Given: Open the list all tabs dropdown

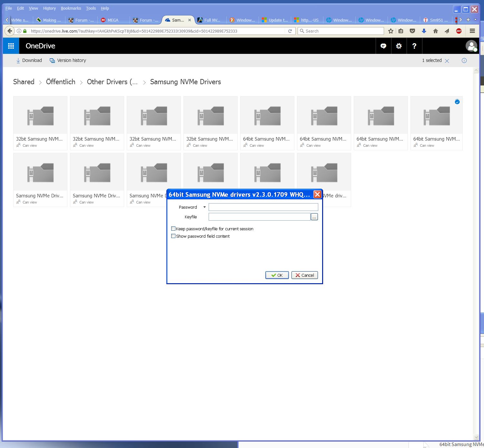Looking at the screenshot, I should coord(475,20).
